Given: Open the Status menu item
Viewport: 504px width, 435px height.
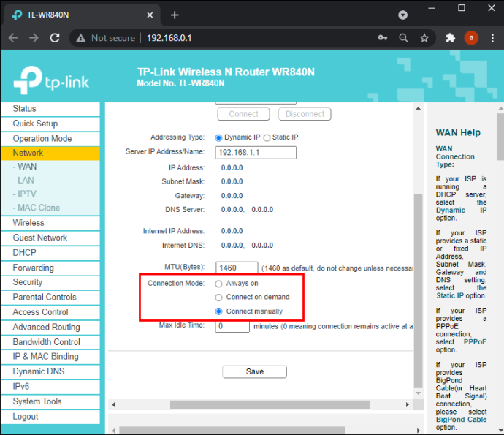Looking at the screenshot, I should [x=50, y=109].
